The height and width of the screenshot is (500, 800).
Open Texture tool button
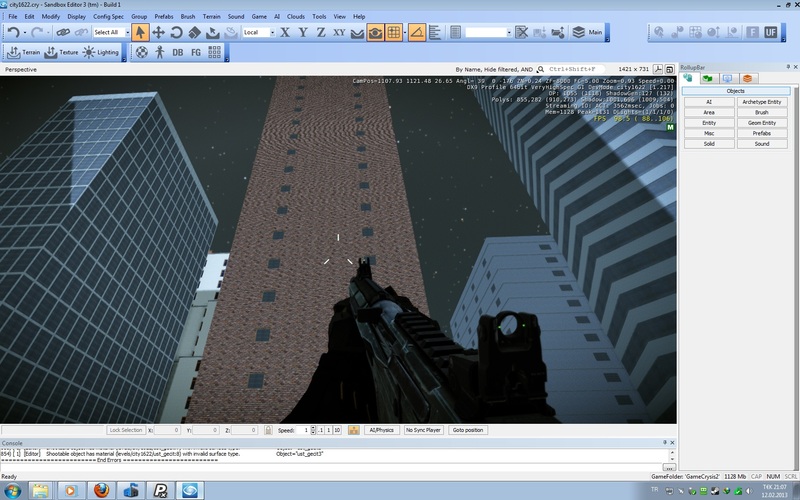[61, 52]
